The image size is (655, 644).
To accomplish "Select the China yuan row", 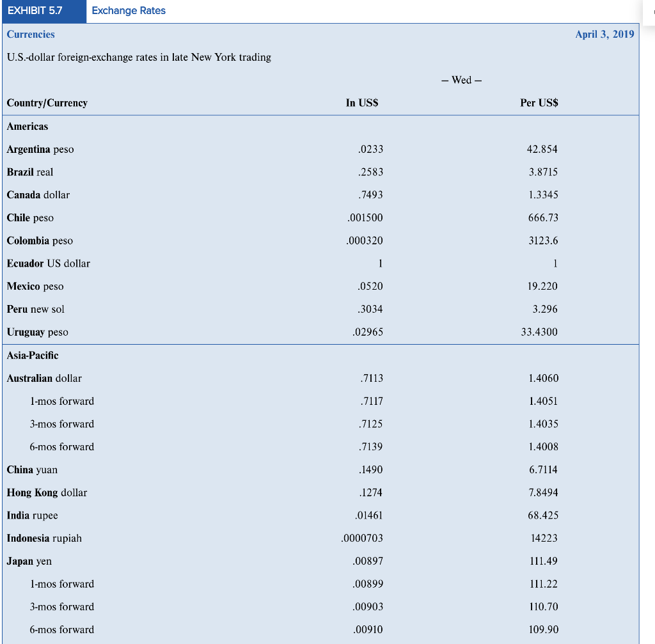I will 34,469.
